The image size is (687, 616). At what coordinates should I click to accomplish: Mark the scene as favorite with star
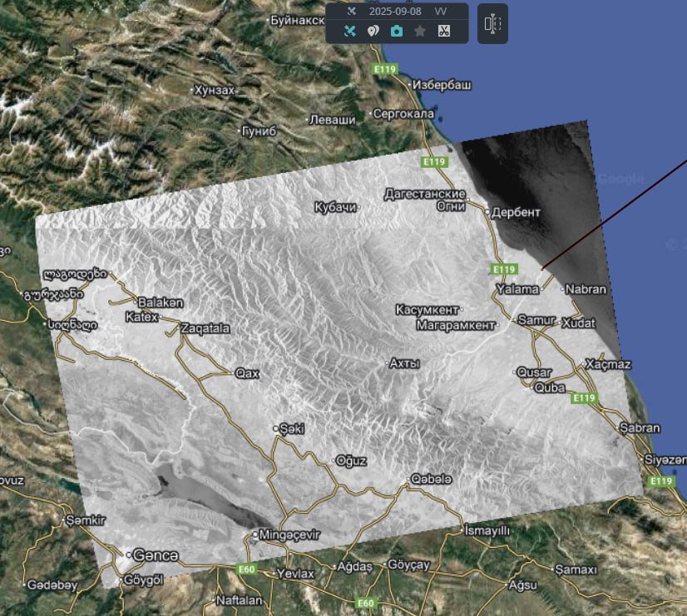(x=420, y=31)
